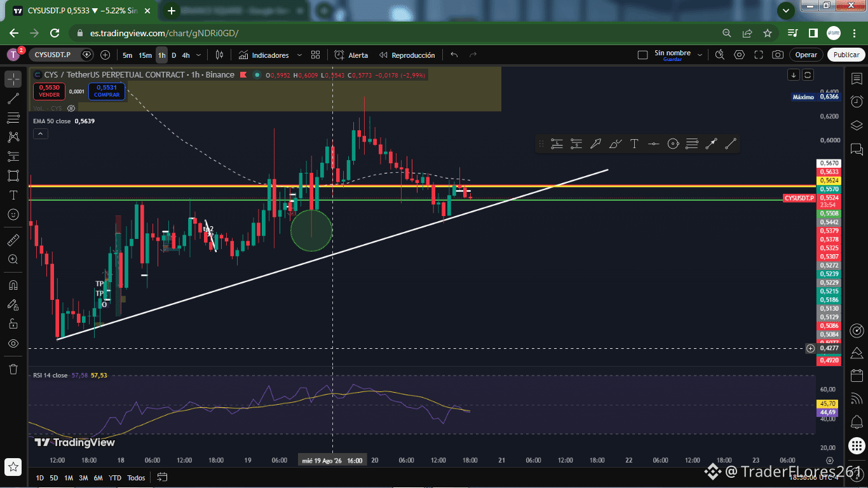Activate the zoom-in magnifier tool
The width and height of the screenshot is (868, 488).
pos(13,259)
